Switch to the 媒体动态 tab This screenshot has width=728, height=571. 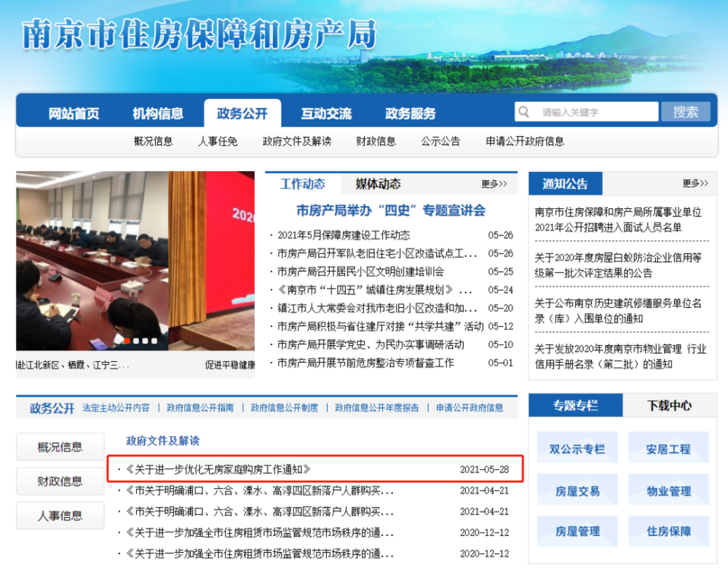(x=378, y=184)
